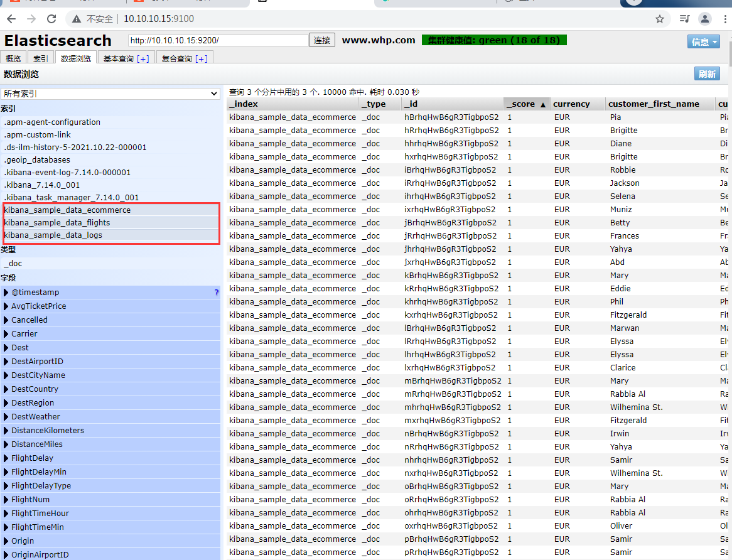Select index .geoip_databases
Screen dimensions: 732x560
(x=110, y=160)
